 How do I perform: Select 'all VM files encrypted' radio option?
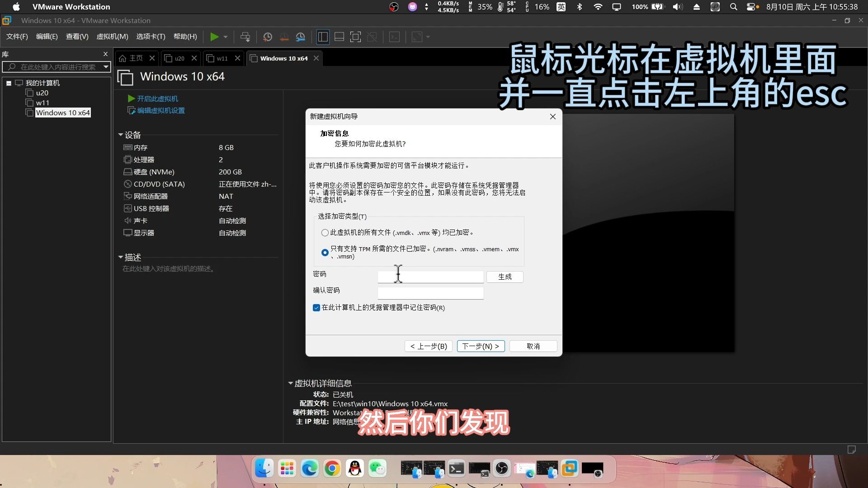[x=325, y=233]
